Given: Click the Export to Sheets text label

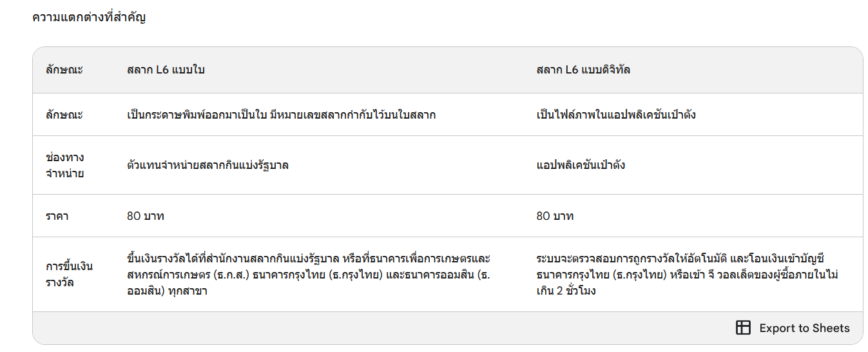Looking at the screenshot, I should 804,328.
